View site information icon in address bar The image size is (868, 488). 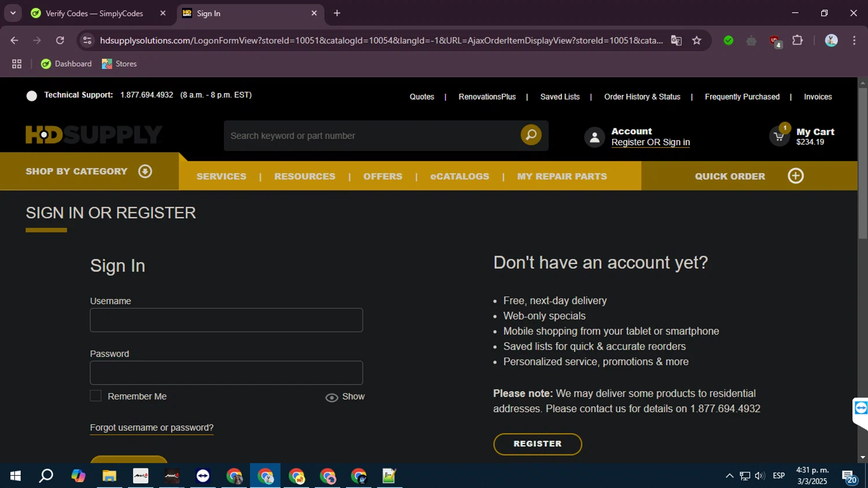87,41
